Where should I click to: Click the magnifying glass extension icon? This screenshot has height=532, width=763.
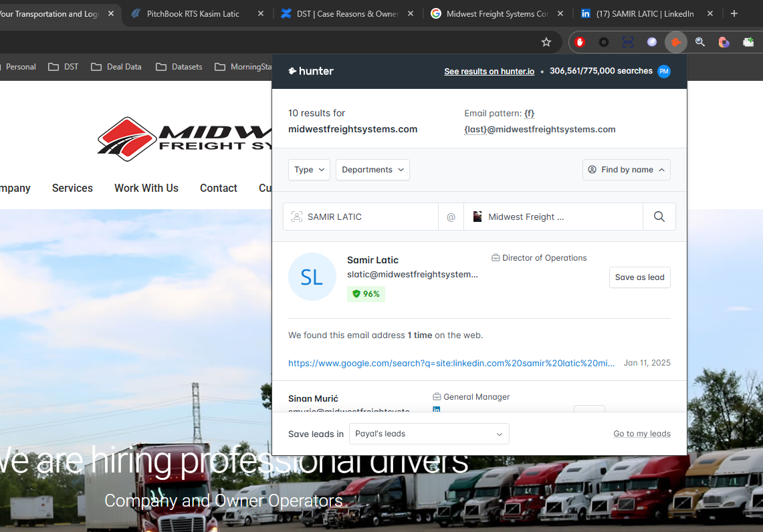coord(699,42)
